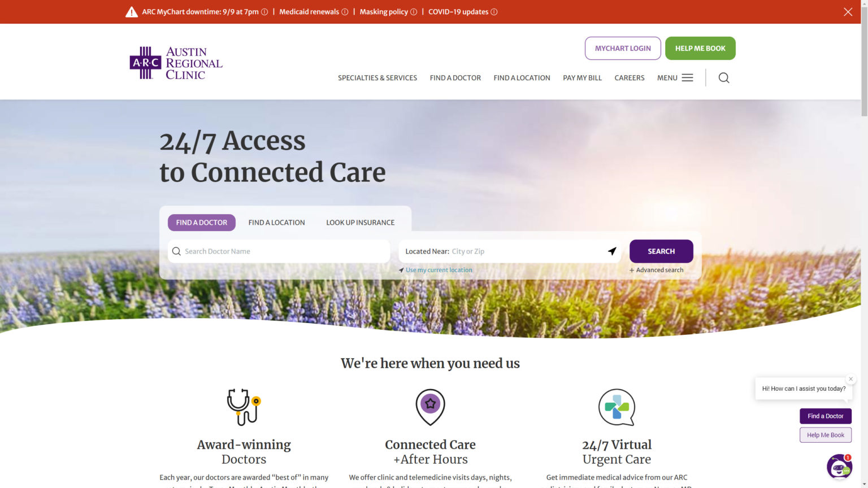Click the Connected Care map pin icon
Screen dimensions: 868x488
coord(431,407)
